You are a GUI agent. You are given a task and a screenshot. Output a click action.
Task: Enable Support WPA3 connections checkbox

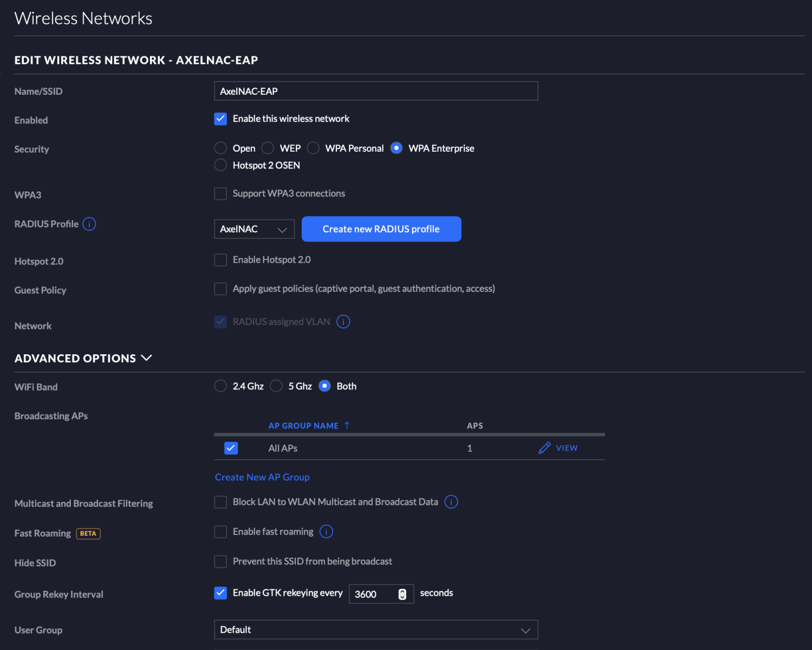click(220, 194)
